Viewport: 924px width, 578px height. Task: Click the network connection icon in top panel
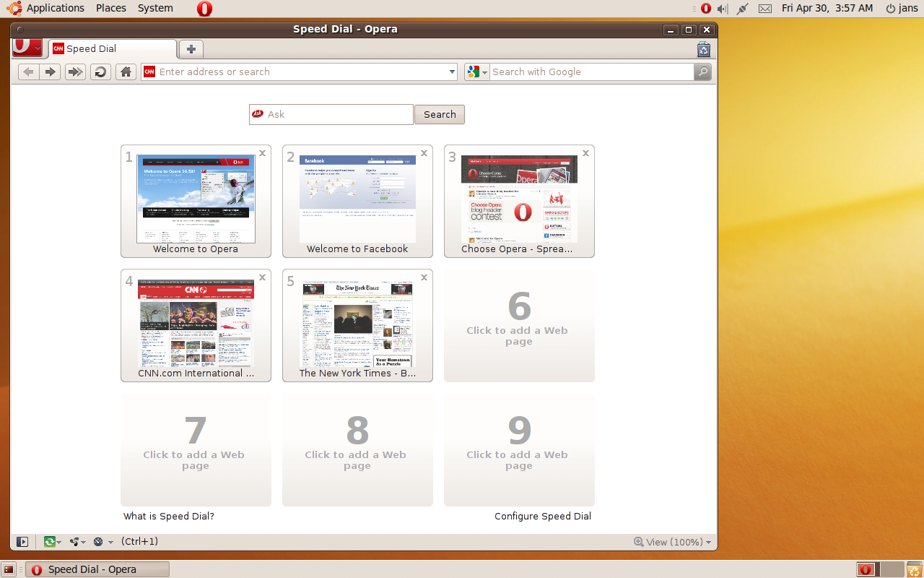pos(743,8)
